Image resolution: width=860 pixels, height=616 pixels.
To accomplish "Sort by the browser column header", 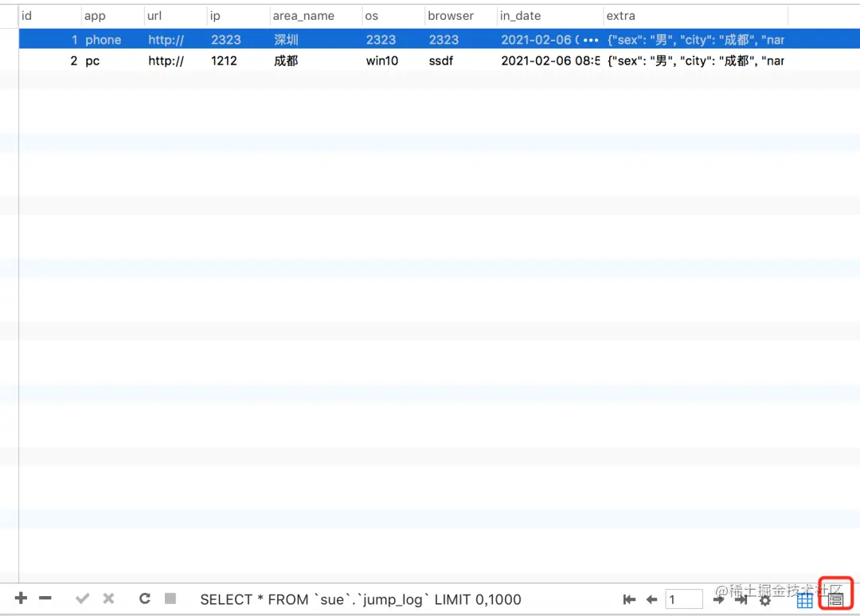I will [x=461, y=16].
